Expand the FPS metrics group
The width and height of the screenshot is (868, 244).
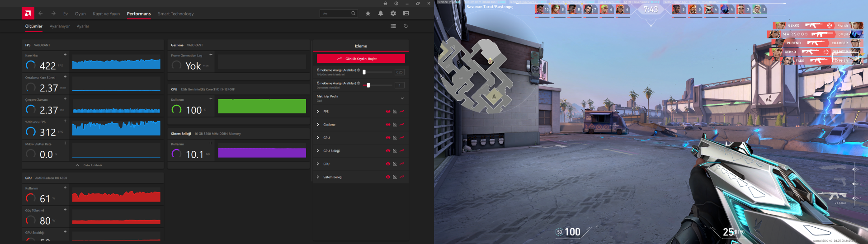coord(318,112)
